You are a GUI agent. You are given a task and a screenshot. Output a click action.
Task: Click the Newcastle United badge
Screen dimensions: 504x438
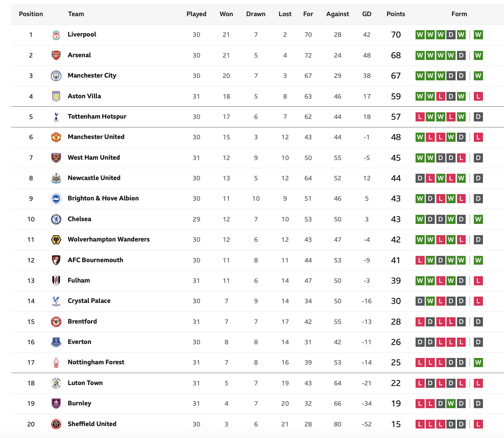click(56, 178)
